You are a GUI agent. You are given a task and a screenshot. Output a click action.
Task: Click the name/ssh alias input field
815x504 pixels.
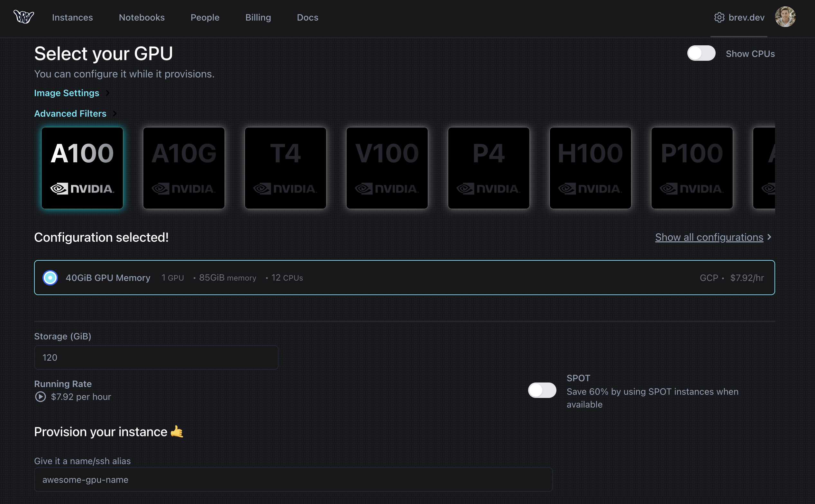point(293,480)
